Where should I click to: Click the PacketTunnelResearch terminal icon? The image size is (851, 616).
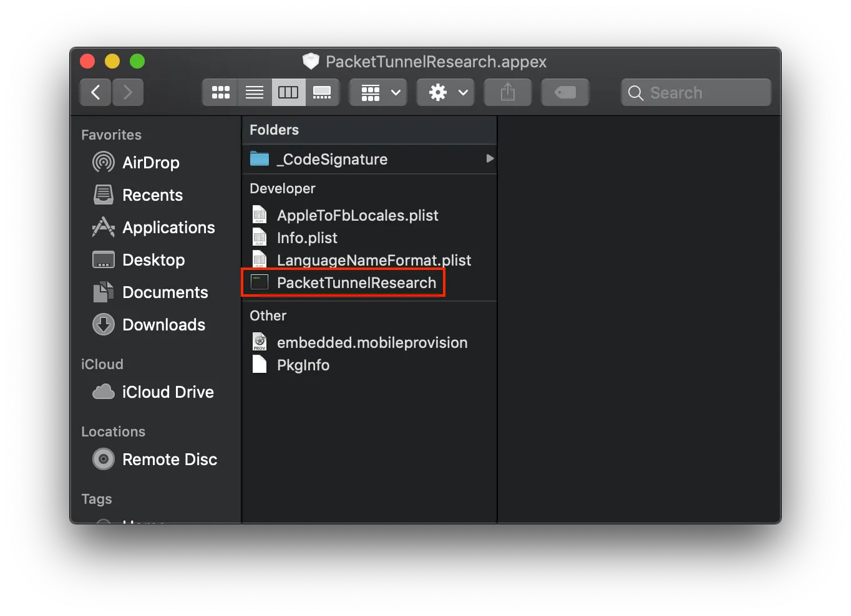click(x=260, y=282)
